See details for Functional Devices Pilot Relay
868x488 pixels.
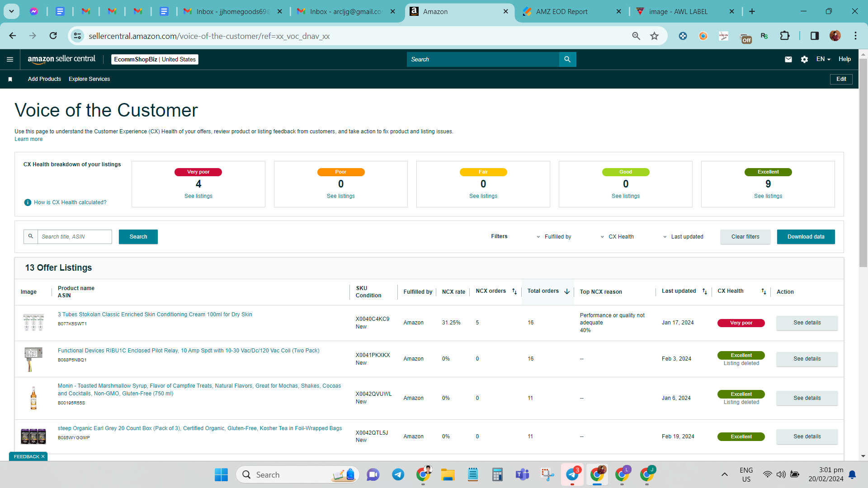point(807,359)
